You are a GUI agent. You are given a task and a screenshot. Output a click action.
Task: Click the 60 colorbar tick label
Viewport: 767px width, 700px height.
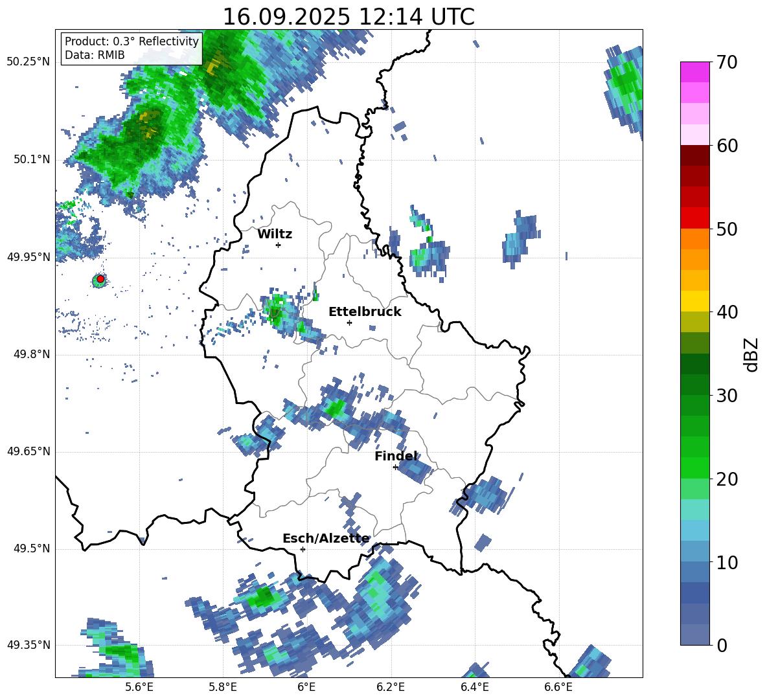pos(727,146)
